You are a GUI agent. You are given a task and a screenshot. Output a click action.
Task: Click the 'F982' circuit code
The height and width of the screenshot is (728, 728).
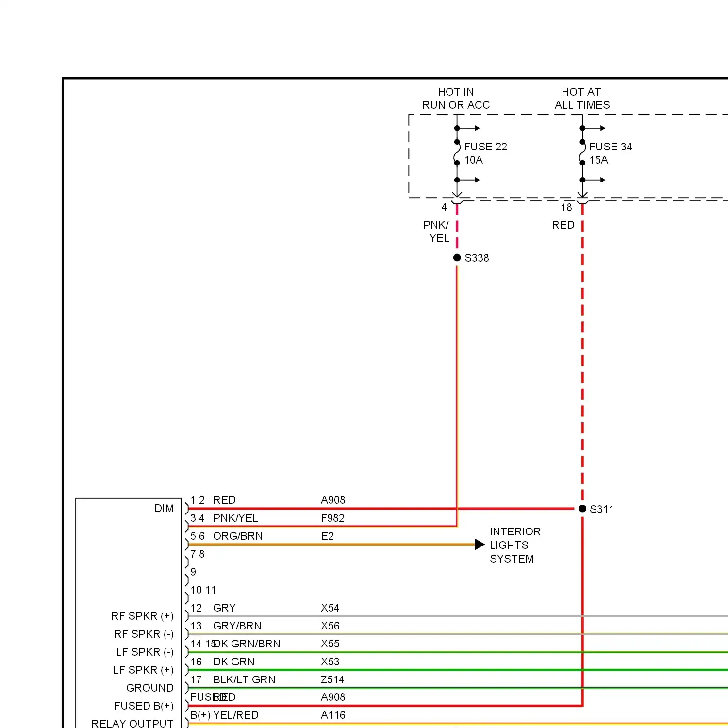click(332, 518)
